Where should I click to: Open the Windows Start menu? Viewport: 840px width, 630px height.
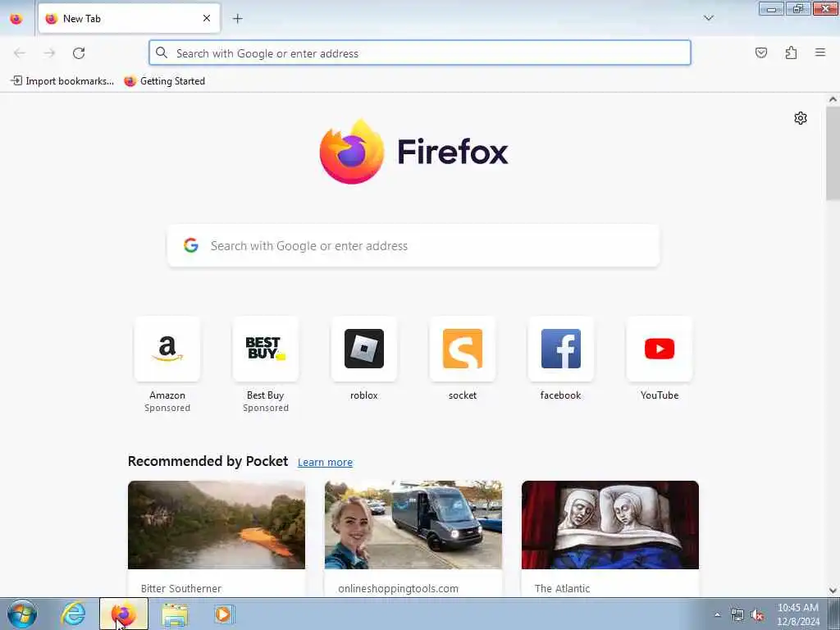coord(22,614)
